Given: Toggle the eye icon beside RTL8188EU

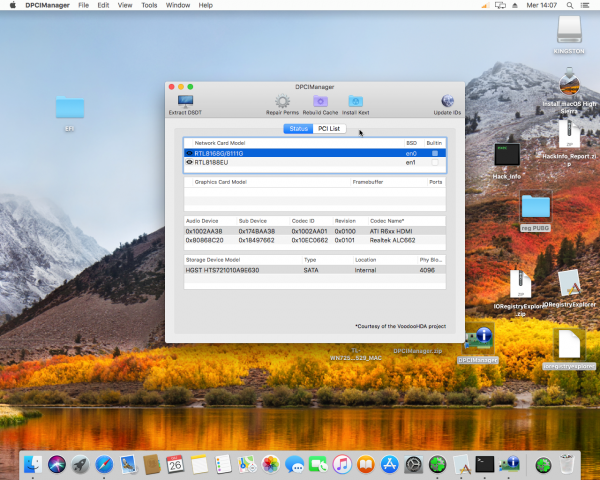Looking at the screenshot, I should [x=189, y=162].
